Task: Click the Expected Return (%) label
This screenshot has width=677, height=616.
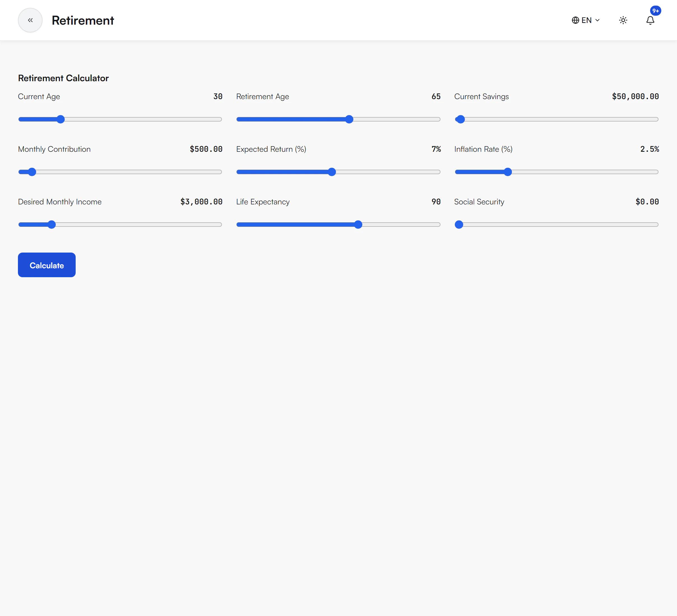Action: pos(271,149)
